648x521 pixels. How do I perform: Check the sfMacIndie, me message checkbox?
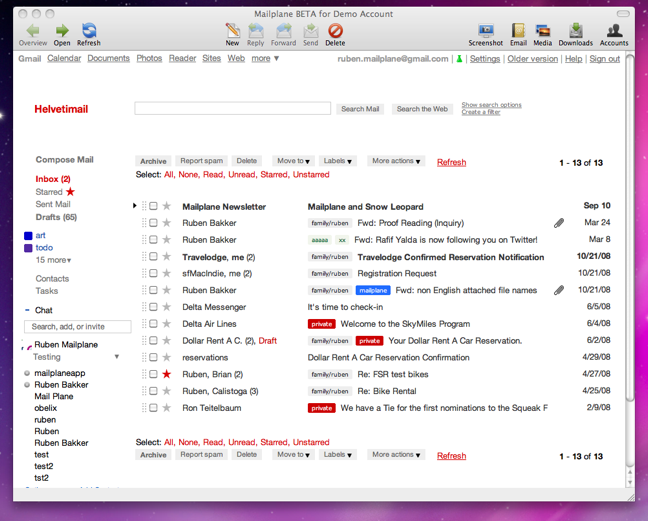[x=153, y=273]
